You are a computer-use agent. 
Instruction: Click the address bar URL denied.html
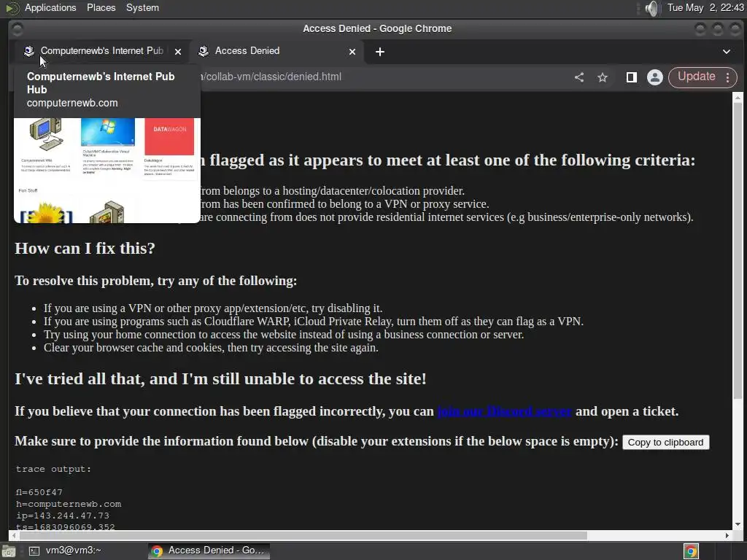coord(271,77)
